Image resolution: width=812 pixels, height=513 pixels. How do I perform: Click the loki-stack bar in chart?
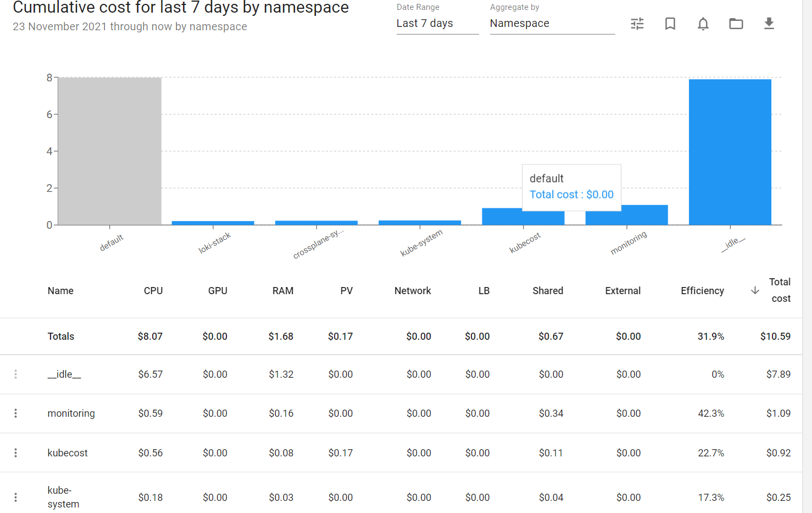point(213,223)
